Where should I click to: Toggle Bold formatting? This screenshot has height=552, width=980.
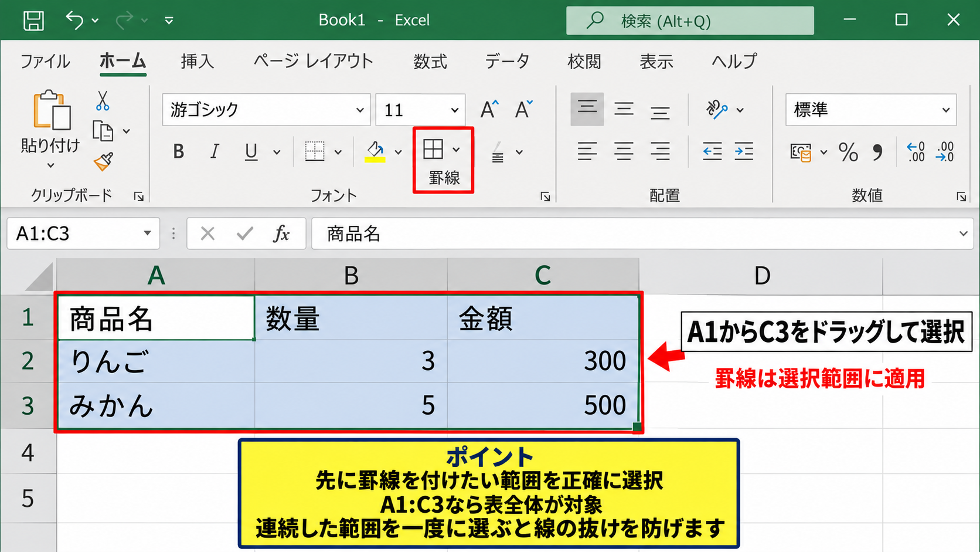179,152
